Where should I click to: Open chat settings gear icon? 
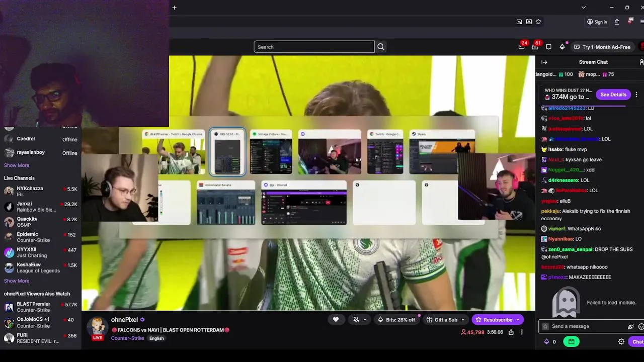tap(621, 341)
